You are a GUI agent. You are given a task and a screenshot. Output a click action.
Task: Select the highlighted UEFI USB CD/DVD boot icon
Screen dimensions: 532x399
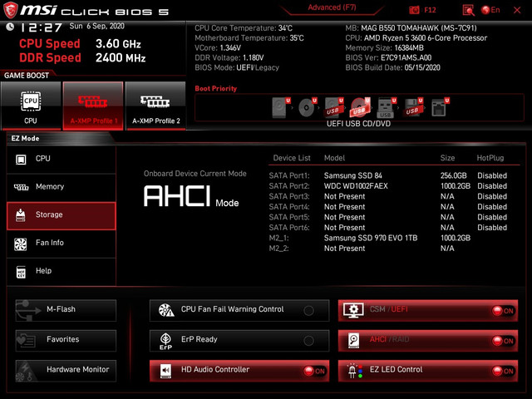[360, 107]
